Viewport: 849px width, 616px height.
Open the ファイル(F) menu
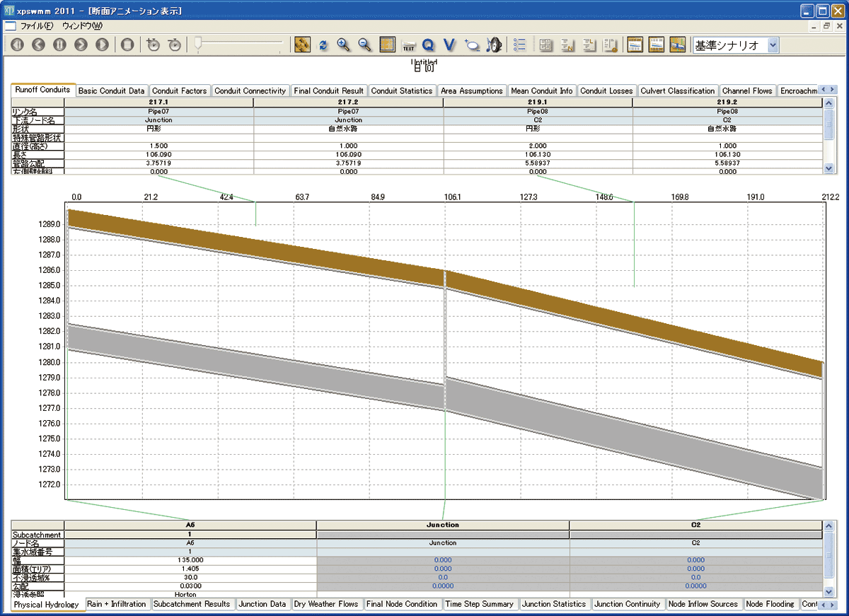[x=37, y=26]
